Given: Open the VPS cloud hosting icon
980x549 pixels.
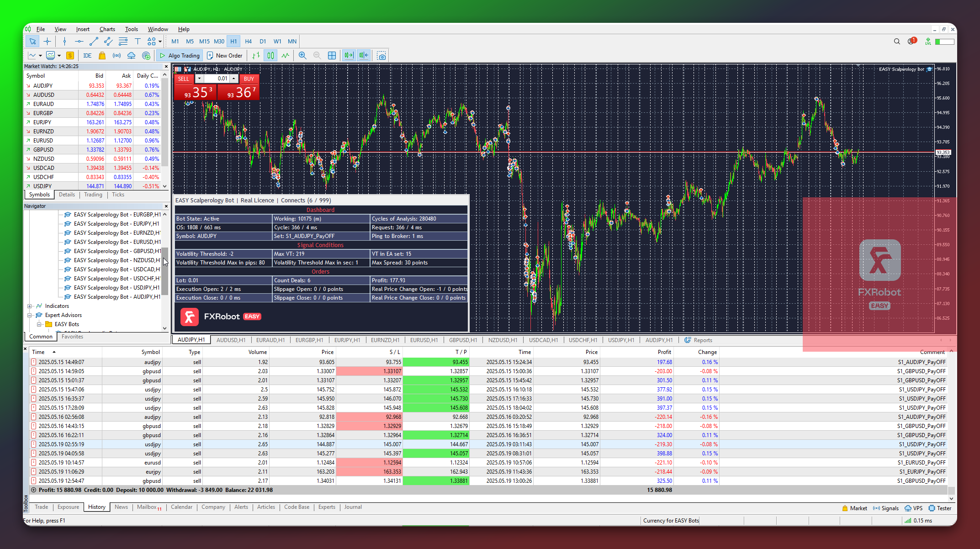Looking at the screenshot, I should click(x=132, y=56).
